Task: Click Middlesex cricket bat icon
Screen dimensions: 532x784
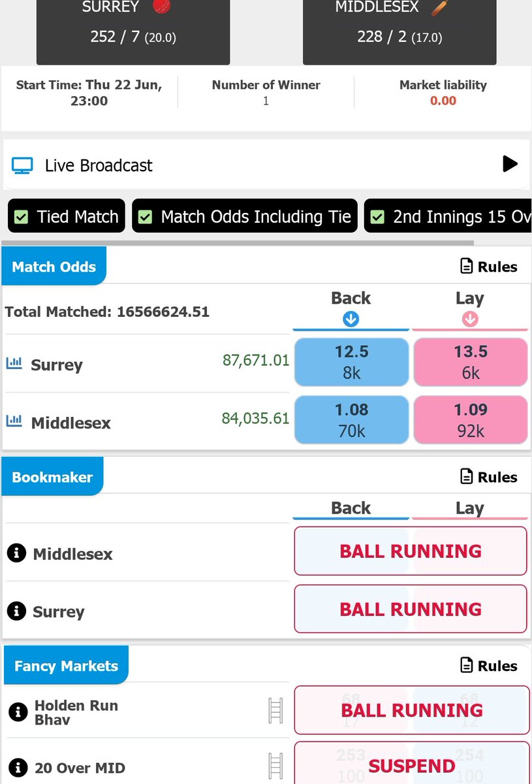Action: (440, 7)
